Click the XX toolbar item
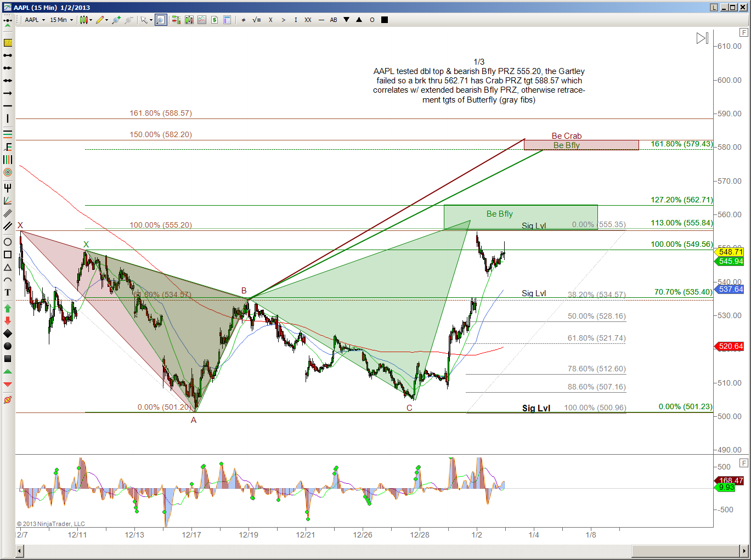 coord(308,20)
